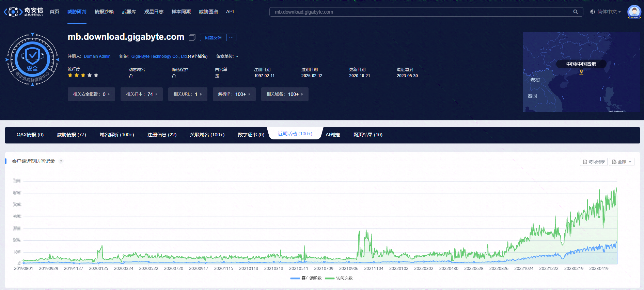644x290 pixels.
Task: Switch to AI判定 tab
Action: click(x=333, y=135)
